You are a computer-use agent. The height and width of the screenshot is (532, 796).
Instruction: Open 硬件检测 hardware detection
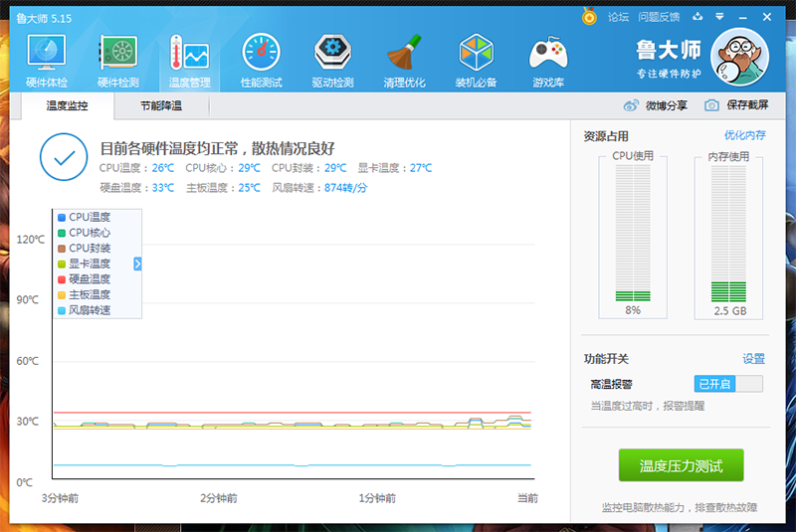click(x=118, y=62)
